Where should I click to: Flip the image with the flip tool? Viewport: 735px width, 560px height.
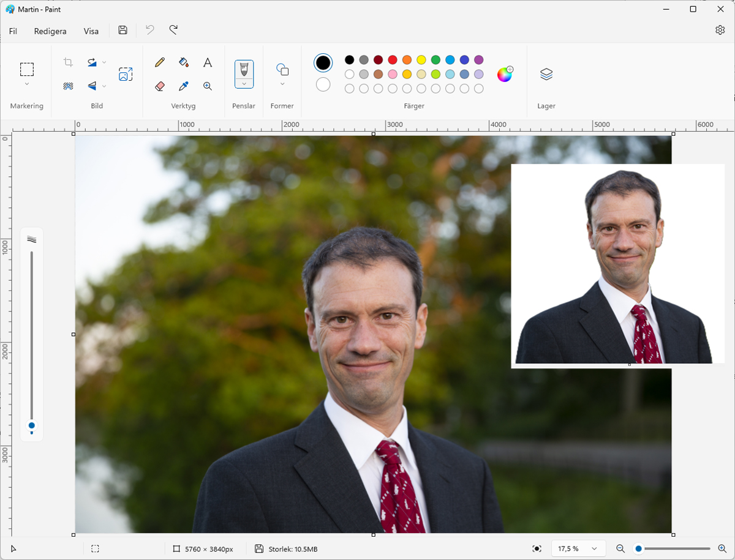tap(92, 86)
